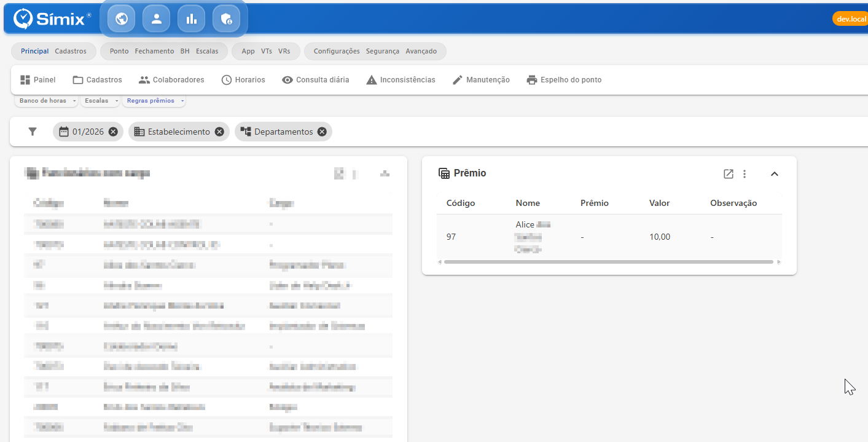Open Espelho do ponto print item
The image size is (868, 442).
tap(564, 80)
